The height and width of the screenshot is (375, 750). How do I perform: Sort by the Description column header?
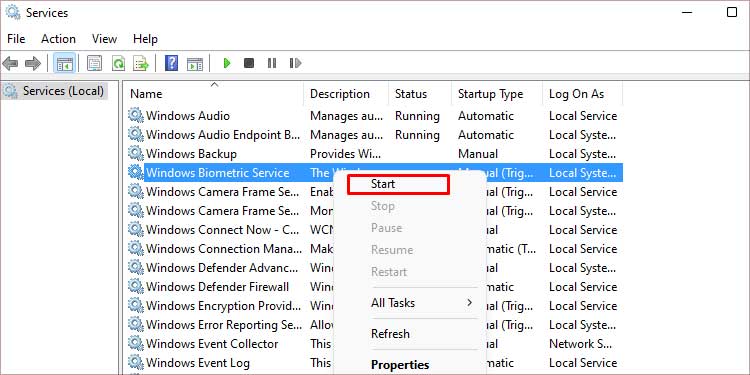click(x=346, y=94)
